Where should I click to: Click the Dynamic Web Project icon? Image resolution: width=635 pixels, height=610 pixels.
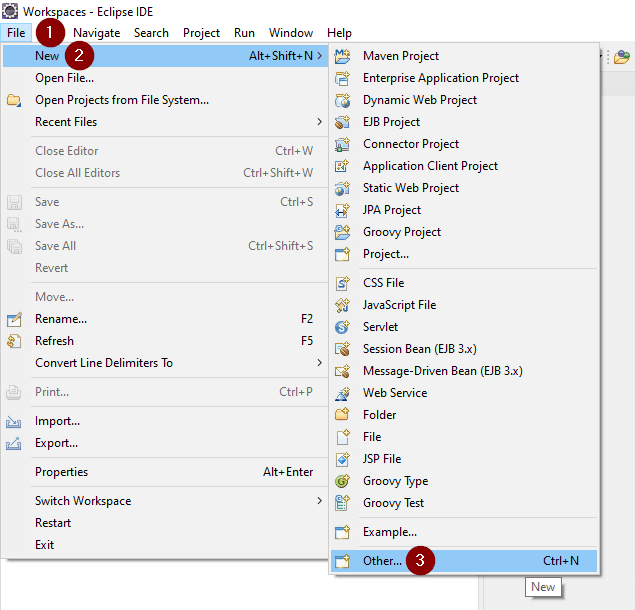click(x=343, y=100)
